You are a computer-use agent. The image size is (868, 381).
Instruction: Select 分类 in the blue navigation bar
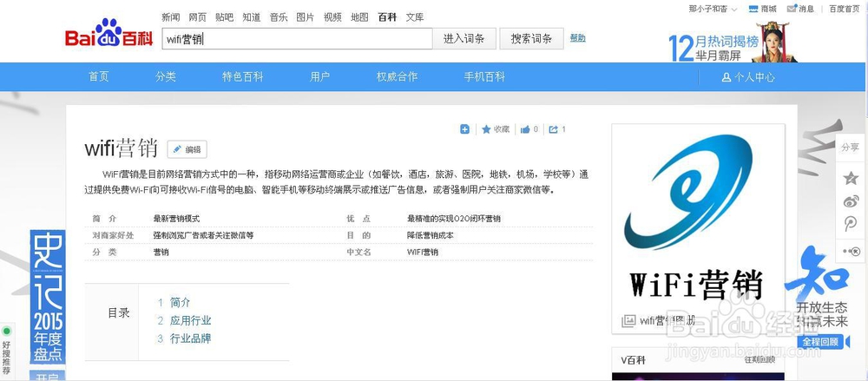point(166,77)
